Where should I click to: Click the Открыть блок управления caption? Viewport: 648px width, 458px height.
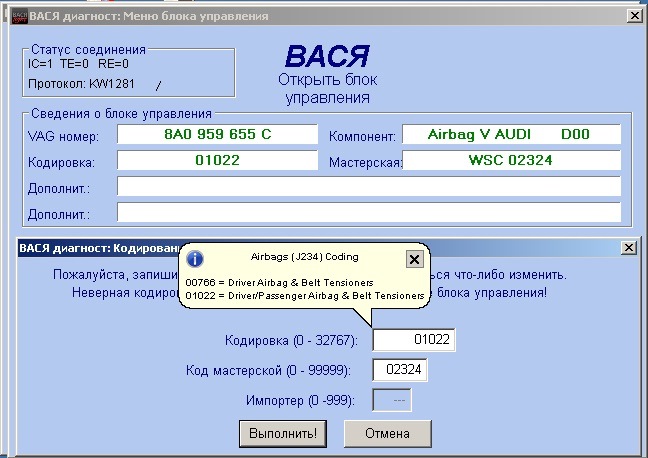point(327,88)
